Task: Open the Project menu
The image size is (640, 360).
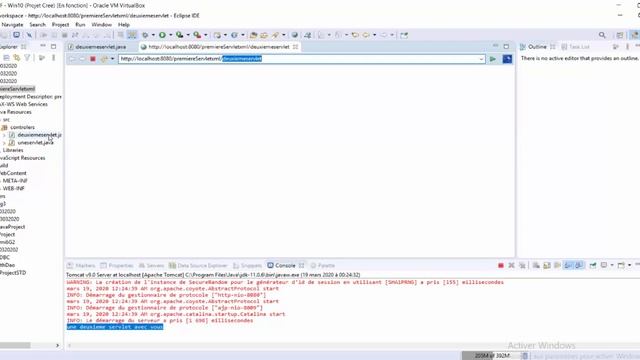Action: pyautogui.click(x=60, y=24)
